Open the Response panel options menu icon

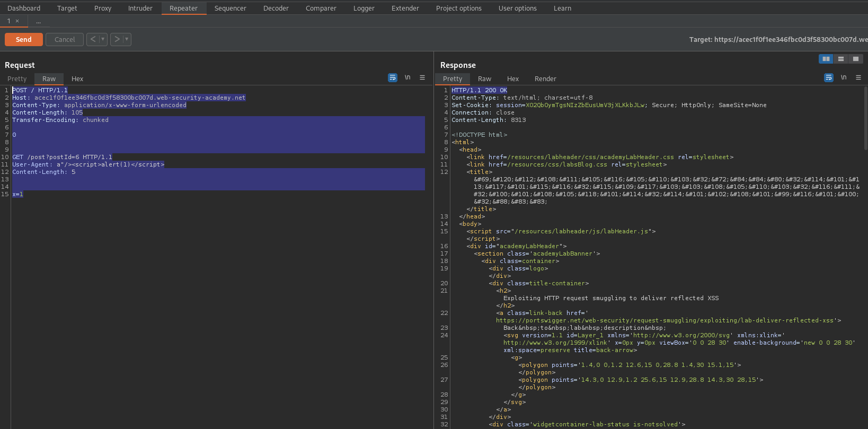point(858,77)
